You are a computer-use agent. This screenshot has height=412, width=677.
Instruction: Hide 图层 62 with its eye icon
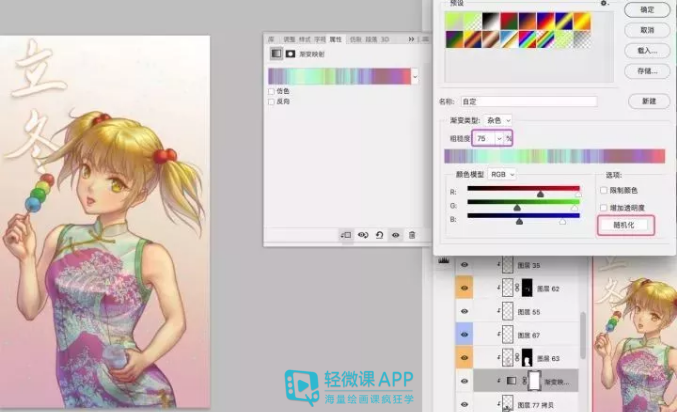tap(465, 288)
